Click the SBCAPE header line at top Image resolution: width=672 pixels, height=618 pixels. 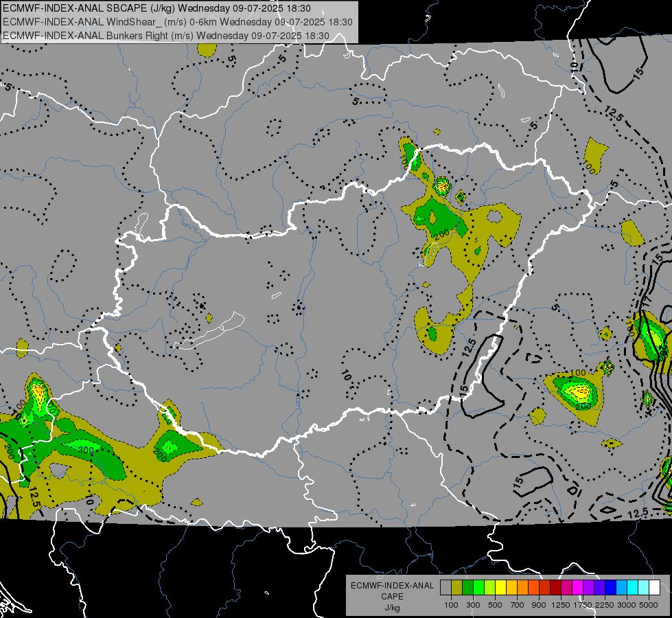[157, 8]
